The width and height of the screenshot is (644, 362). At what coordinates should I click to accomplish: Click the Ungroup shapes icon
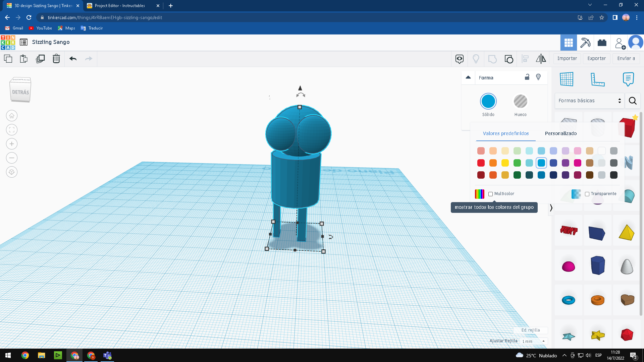tap(509, 59)
